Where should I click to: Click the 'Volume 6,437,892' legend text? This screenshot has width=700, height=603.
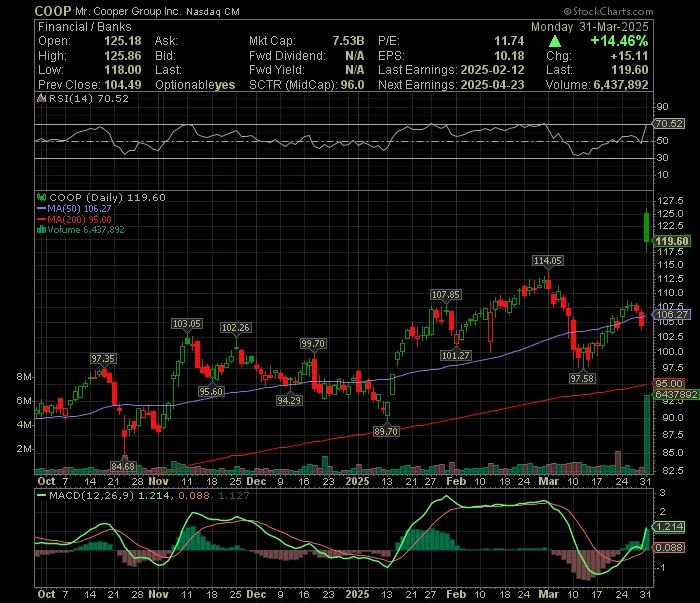click(x=86, y=230)
